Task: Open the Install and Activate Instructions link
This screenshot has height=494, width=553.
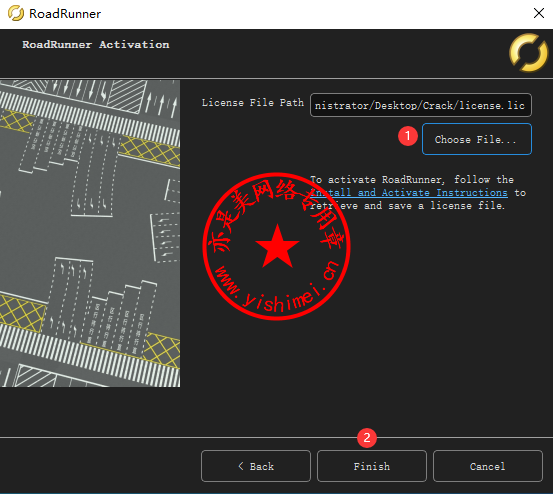Action: tap(409, 193)
